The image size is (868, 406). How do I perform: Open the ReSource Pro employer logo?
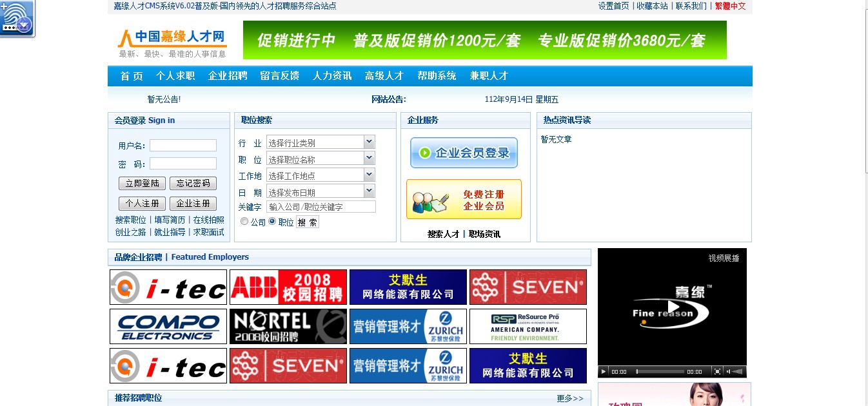click(528, 326)
